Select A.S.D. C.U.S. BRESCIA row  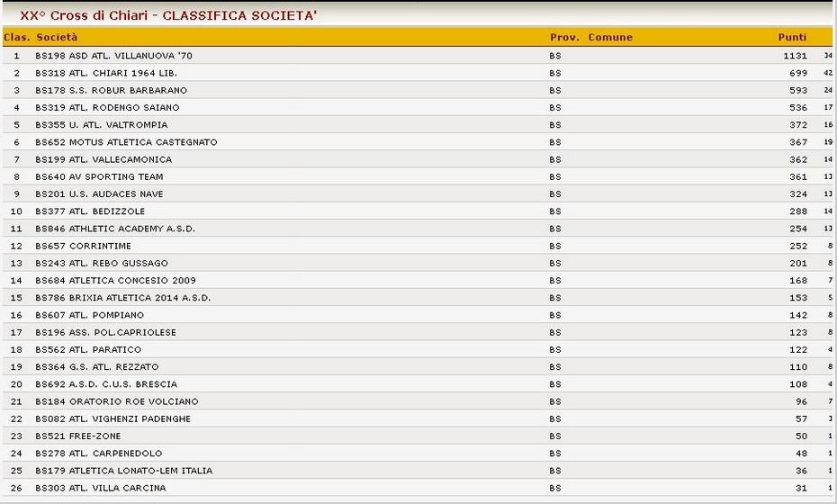pyautogui.click(x=418, y=384)
